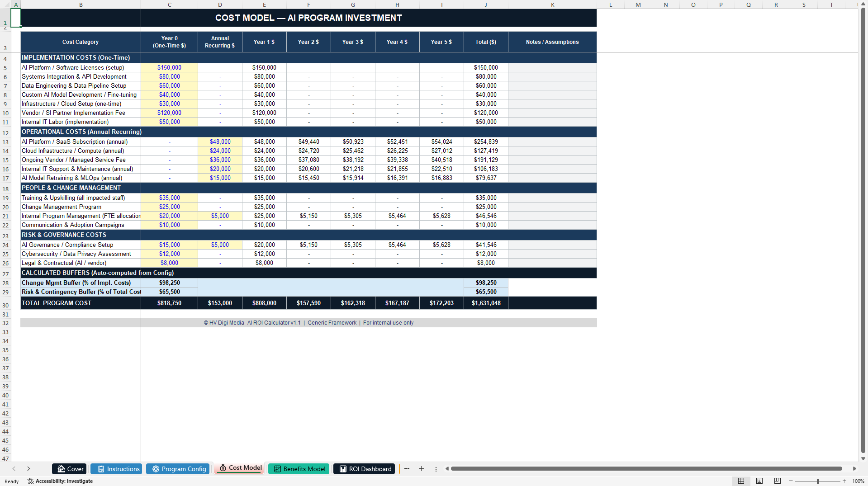This screenshot has height=486, width=868.
Task: Switch to Normal view icon
Action: [x=741, y=481]
